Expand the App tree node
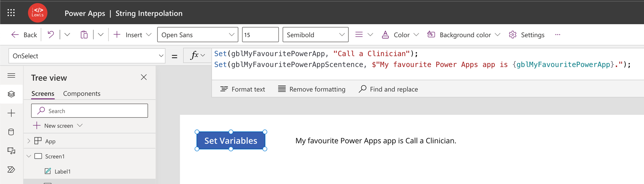Image resolution: width=644 pixels, height=184 pixels. pyautogui.click(x=29, y=141)
